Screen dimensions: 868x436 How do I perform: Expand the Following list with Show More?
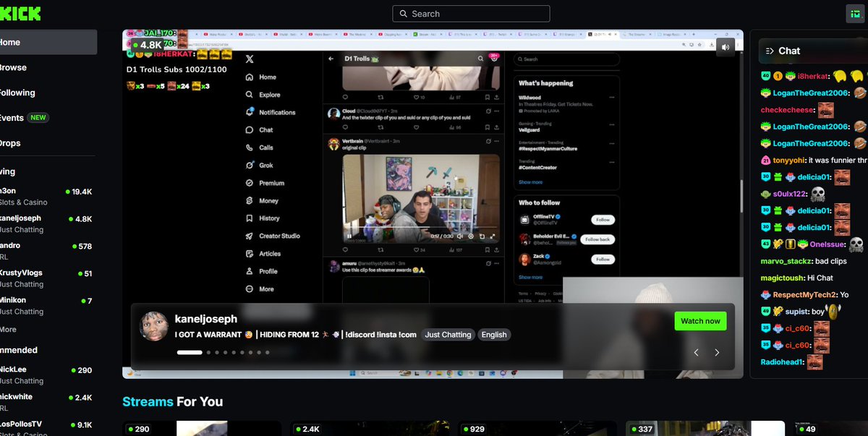8,330
